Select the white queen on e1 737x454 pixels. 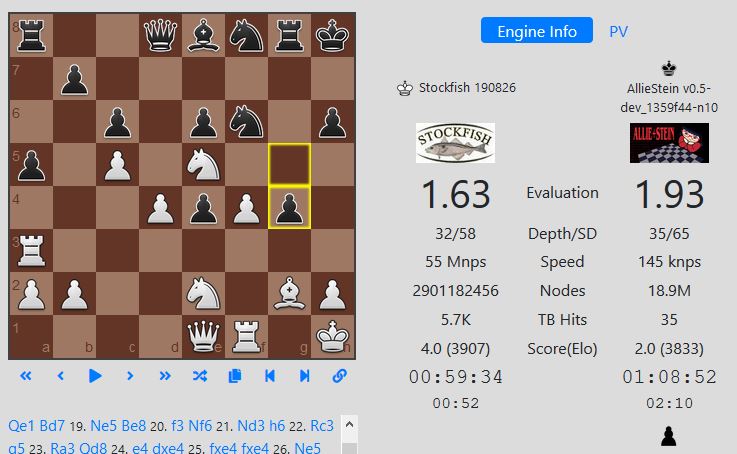[x=204, y=337]
